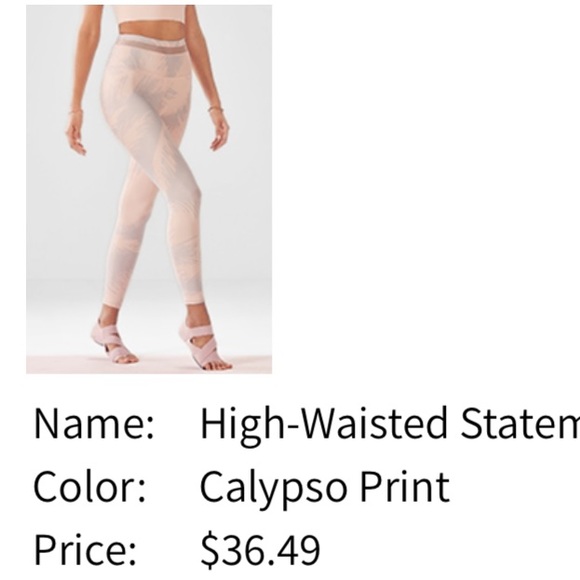The width and height of the screenshot is (580, 580).
Task: Click the dollar sign in price
Action: pyautogui.click(x=210, y=549)
